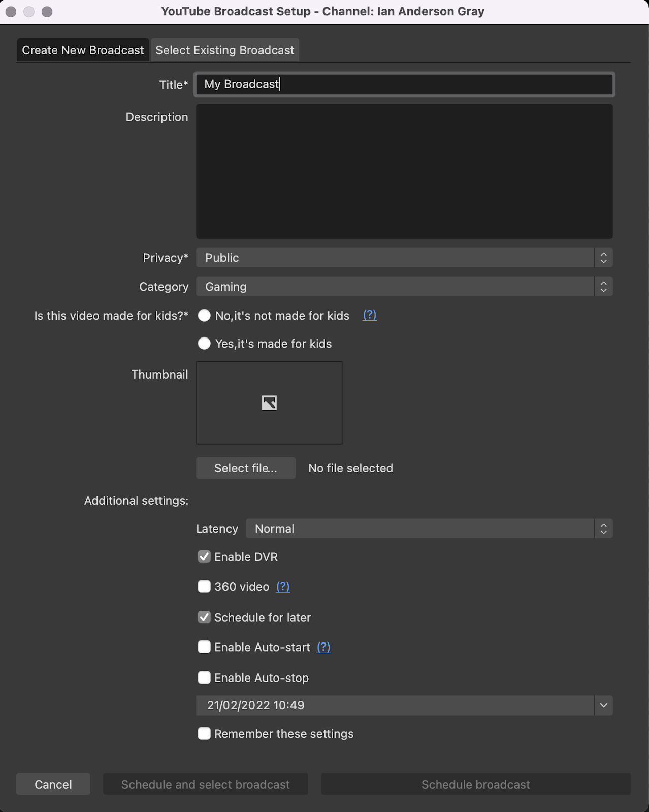Switch to Create New Broadcast tab
The width and height of the screenshot is (649, 812).
coord(83,50)
